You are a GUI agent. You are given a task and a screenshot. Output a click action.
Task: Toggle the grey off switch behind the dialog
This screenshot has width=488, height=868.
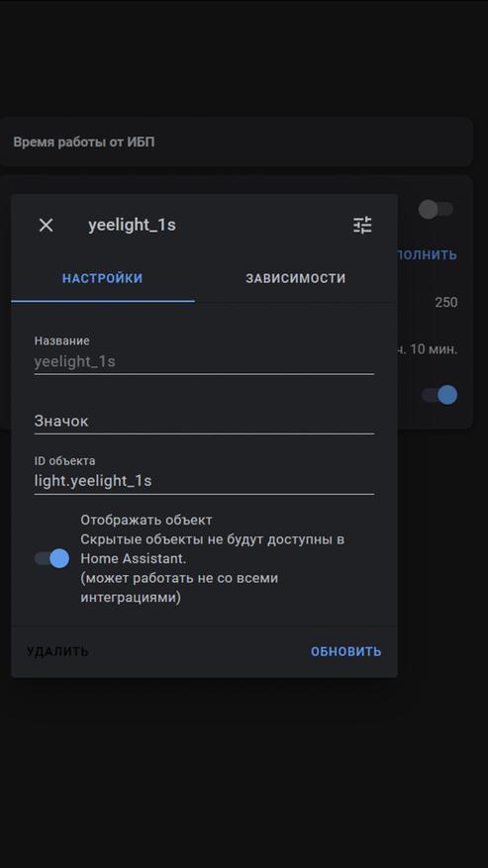coord(436,209)
